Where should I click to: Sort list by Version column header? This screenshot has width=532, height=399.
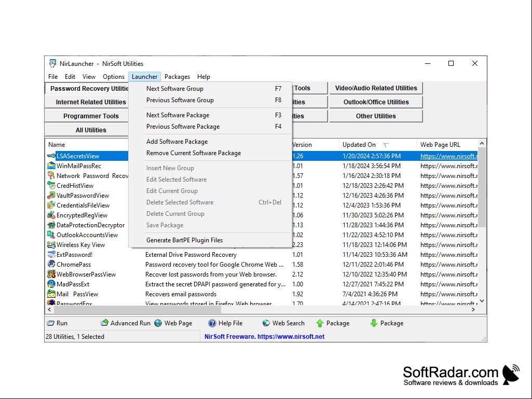(x=315, y=145)
